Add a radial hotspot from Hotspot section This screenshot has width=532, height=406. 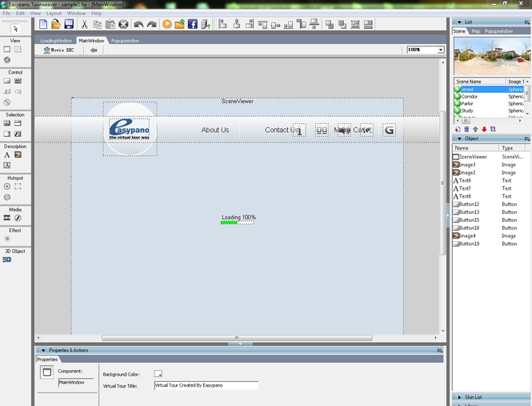tap(6, 187)
